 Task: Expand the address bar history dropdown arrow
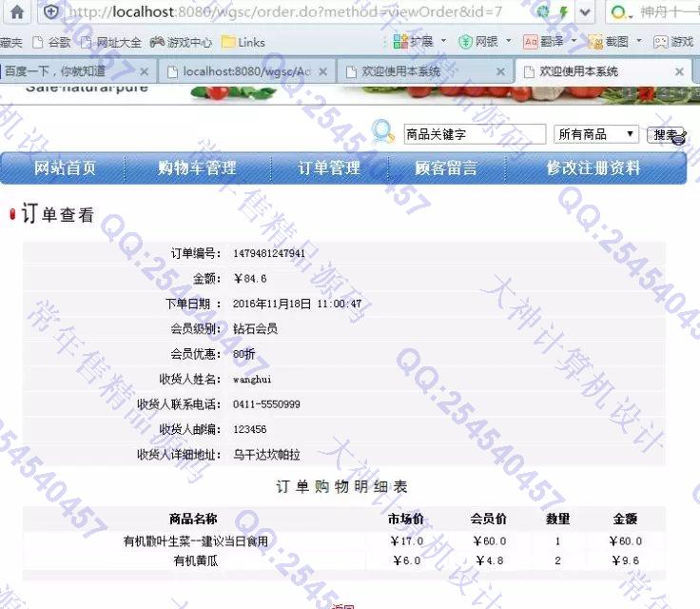coord(586,12)
